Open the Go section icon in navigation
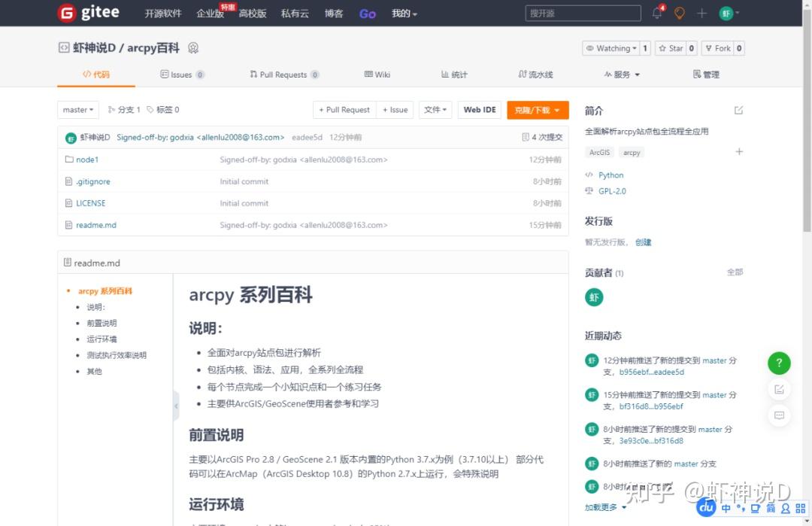The image size is (812, 526). tap(367, 13)
